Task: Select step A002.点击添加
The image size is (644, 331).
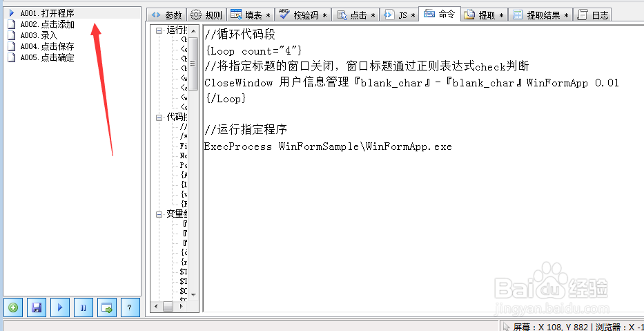Action: pyautogui.click(x=47, y=25)
